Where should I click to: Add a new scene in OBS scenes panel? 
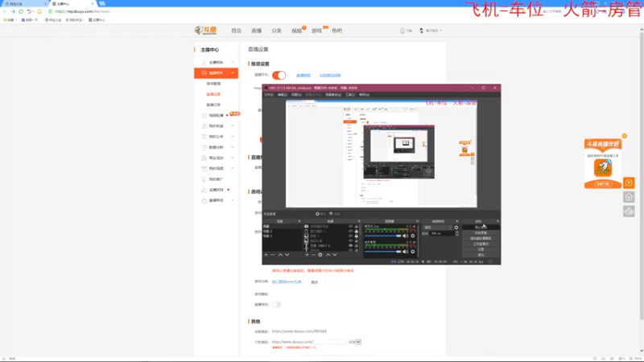[x=266, y=255]
